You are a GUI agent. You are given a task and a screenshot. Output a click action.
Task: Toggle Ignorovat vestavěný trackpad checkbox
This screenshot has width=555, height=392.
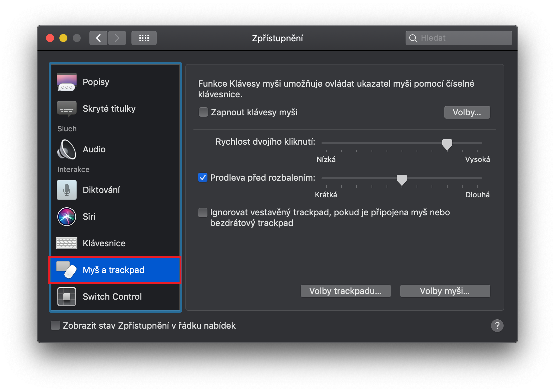pos(203,212)
